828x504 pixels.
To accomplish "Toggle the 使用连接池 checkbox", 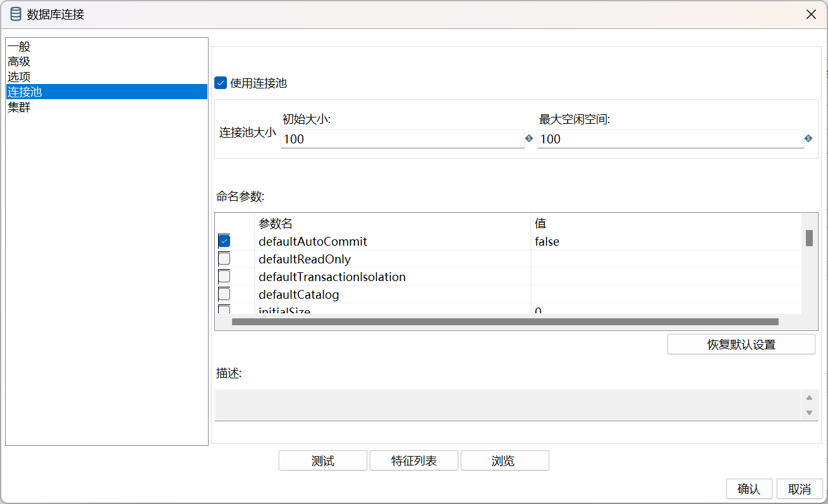I will click(221, 83).
